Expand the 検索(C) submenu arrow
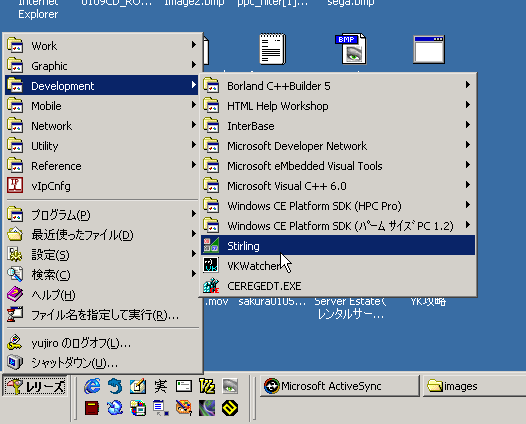 coord(194,273)
